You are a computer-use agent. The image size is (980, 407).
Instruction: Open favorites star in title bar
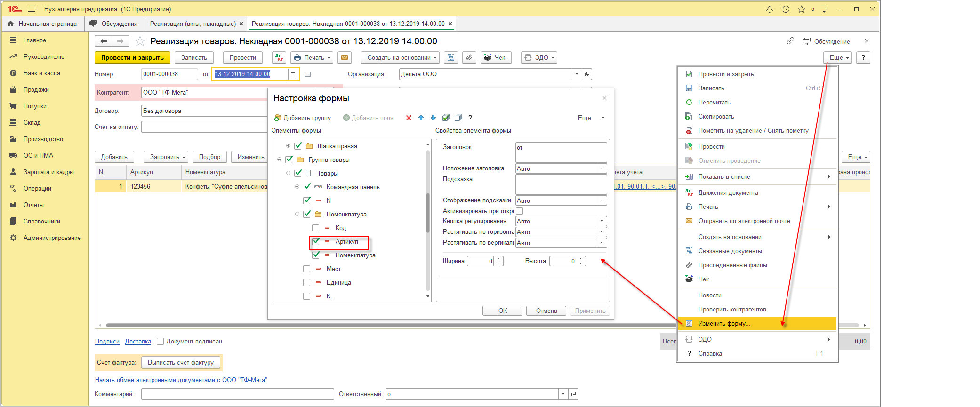tap(802, 9)
